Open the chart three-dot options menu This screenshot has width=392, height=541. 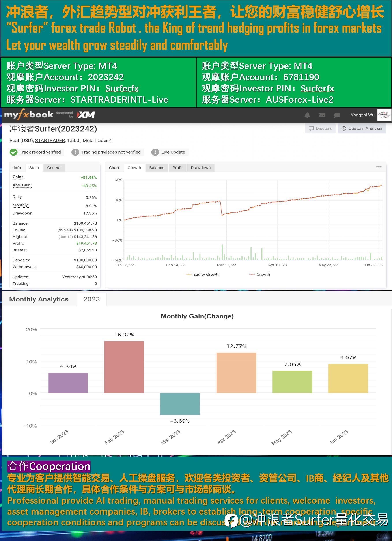pos(379,167)
